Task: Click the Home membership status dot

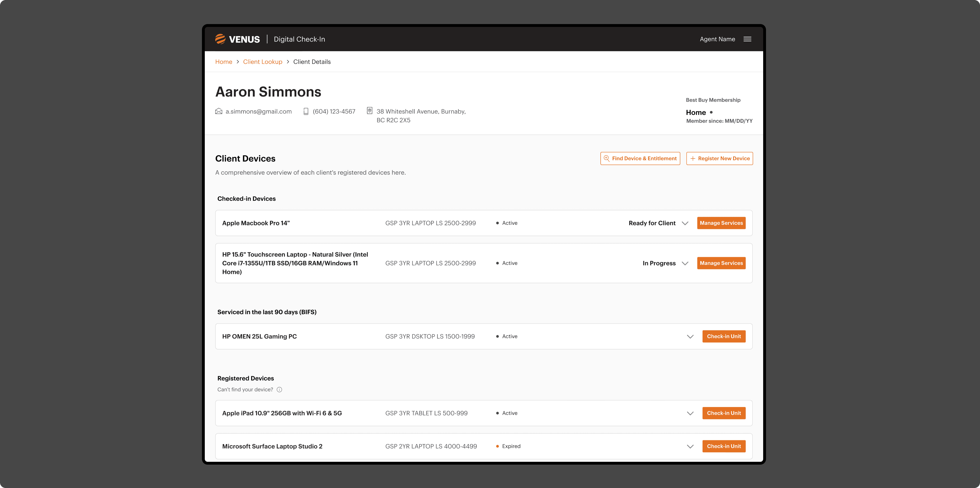Action: 711,112
